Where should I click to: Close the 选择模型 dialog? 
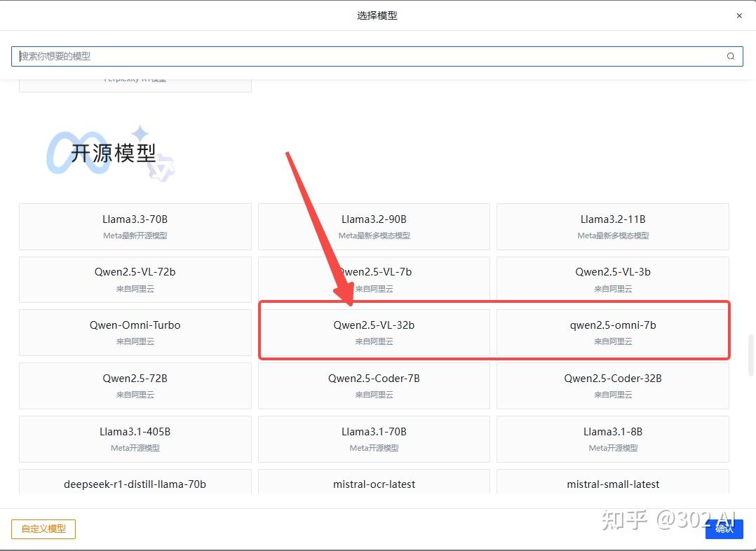(x=739, y=15)
